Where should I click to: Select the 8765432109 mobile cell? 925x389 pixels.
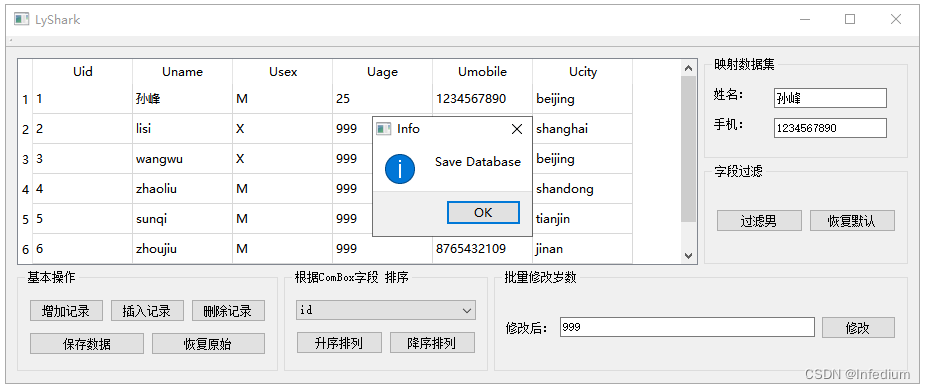point(483,249)
